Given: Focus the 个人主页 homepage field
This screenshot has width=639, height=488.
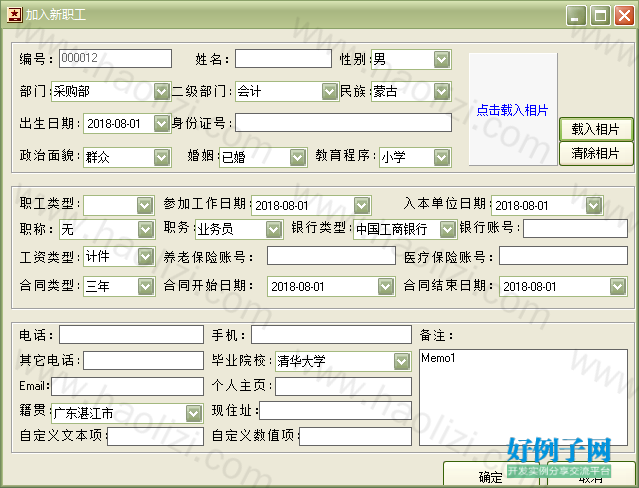Looking at the screenshot, I should pos(344,386).
